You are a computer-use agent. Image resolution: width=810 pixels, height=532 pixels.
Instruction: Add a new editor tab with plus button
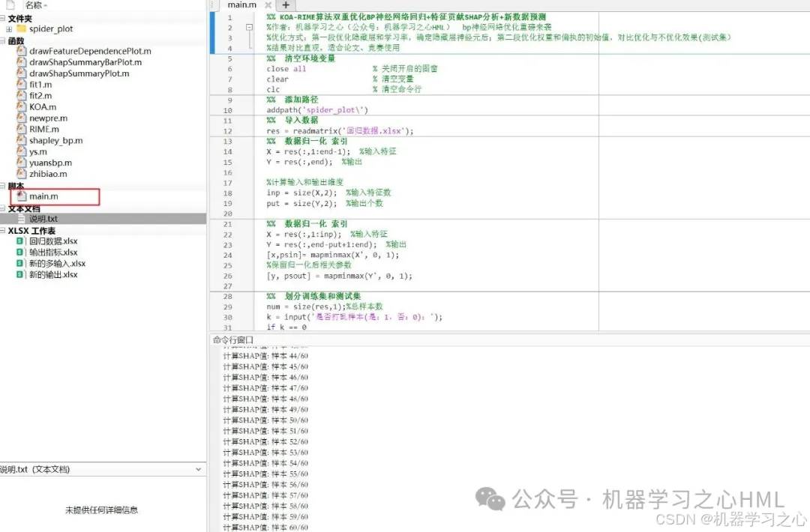click(286, 5)
